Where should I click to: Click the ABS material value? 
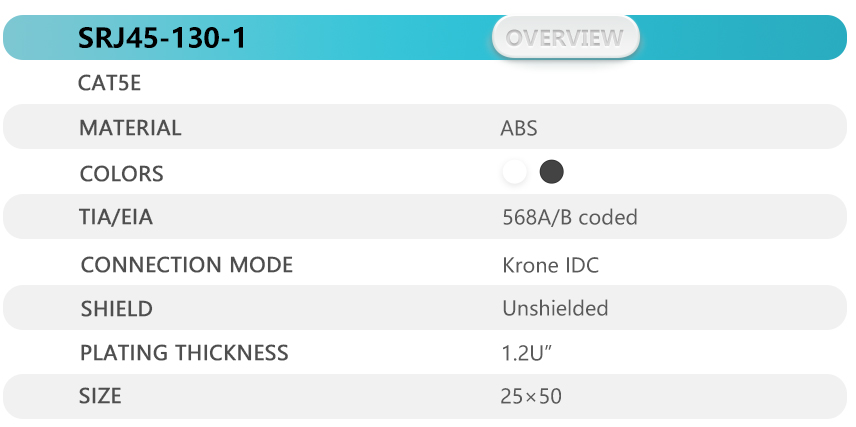[519, 128]
